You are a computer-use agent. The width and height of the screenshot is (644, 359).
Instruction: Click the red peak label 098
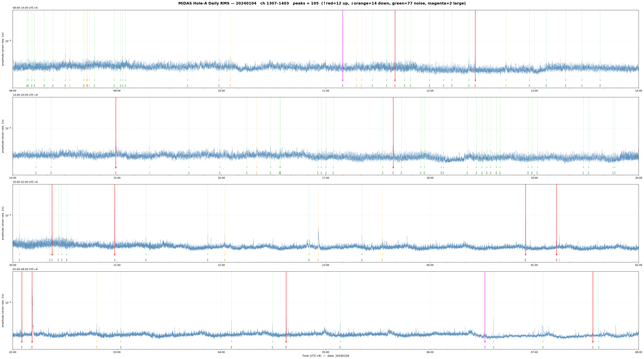[286, 347]
